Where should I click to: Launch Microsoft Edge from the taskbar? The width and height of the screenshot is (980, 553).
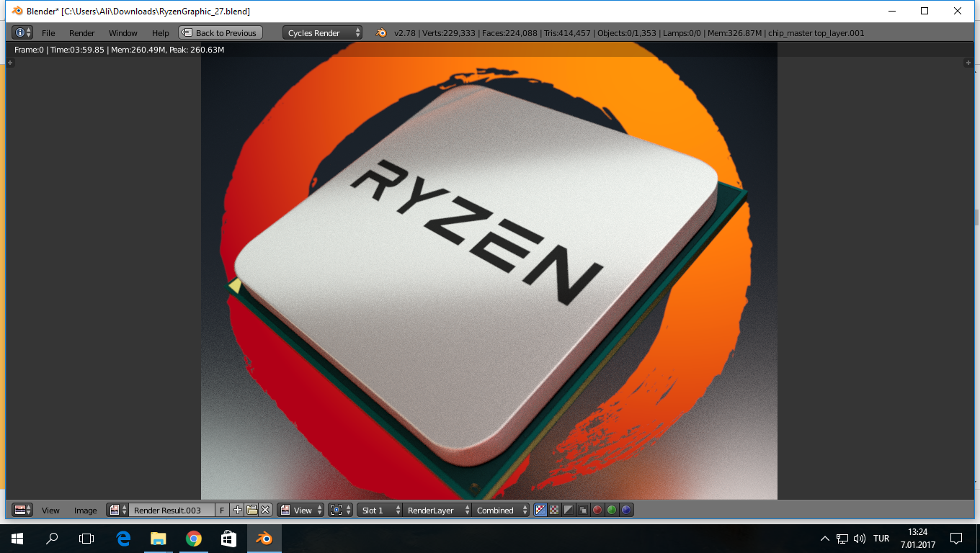[x=123, y=538]
